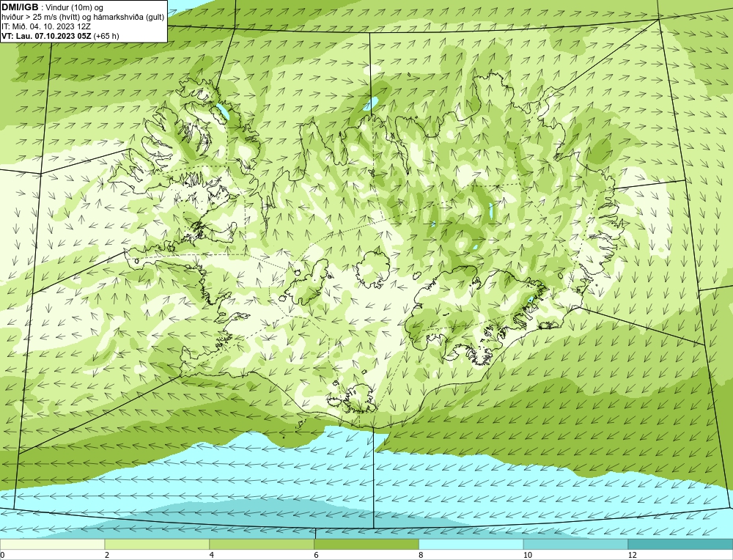This screenshot has height=560, width=733.
Task: Click the DMI/IGB title text
Action: coord(20,7)
